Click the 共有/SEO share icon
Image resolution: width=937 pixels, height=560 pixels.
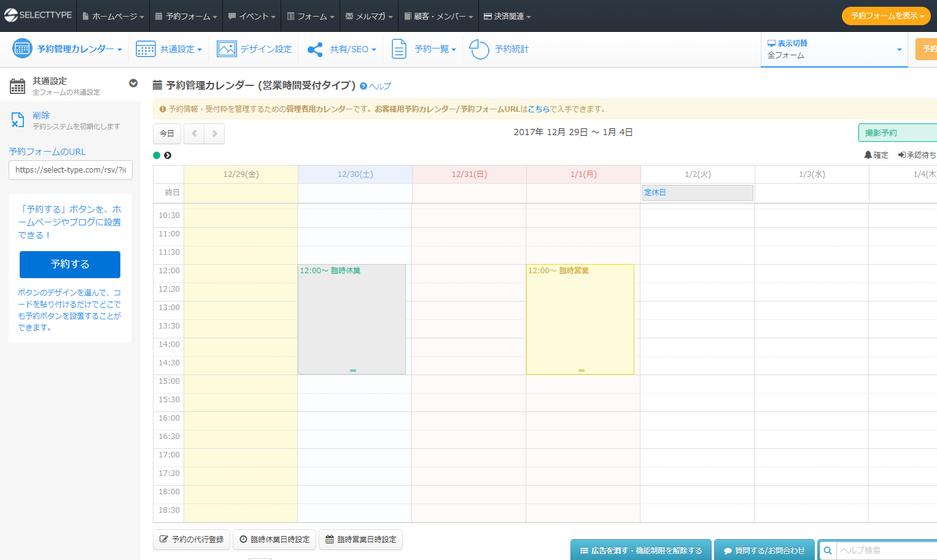pos(315,50)
